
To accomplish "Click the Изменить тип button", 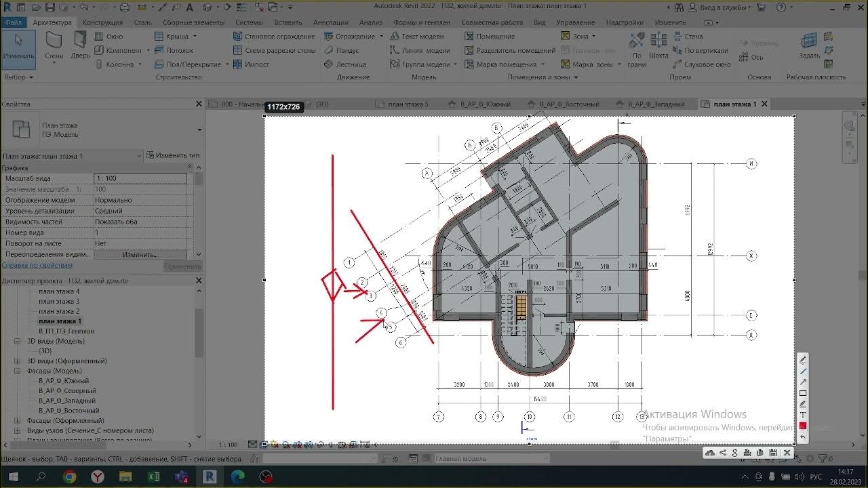I will [x=174, y=155].
